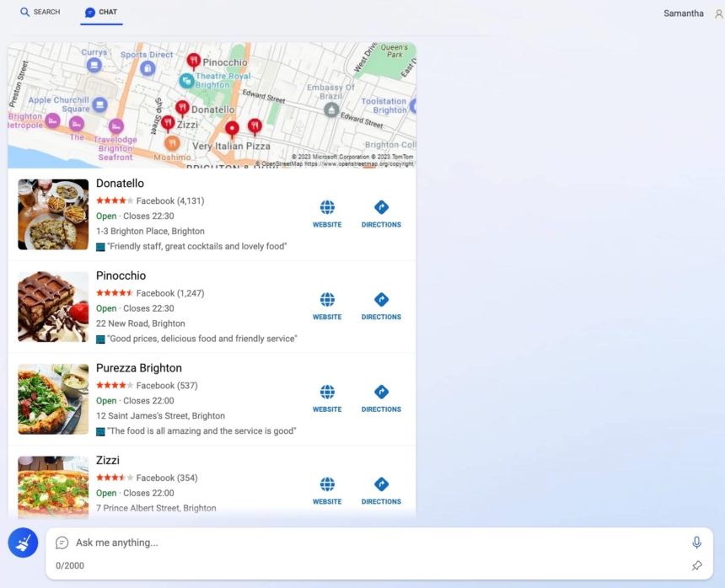Screen dimensions: 725x588
Task: Click the Ask me anything input field
Action: point(253,542)
